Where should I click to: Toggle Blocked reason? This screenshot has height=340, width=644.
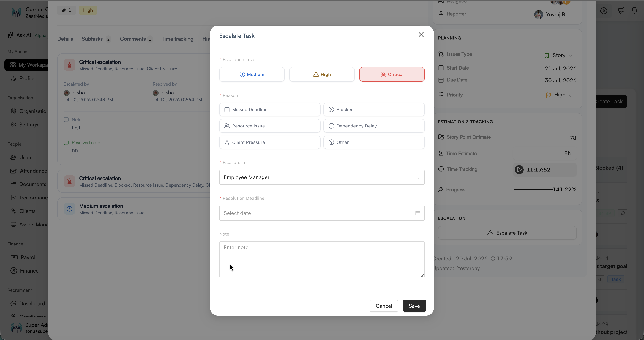pyautogui.click(x=374, y=109)
